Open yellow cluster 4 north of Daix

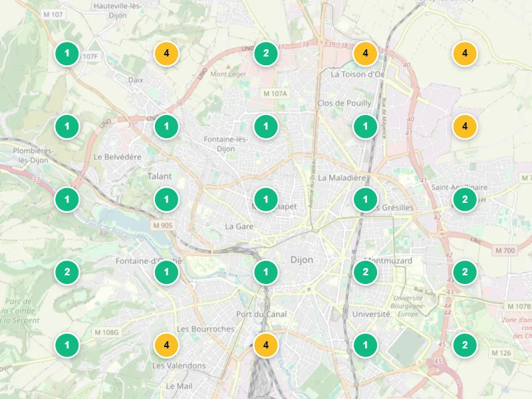[166, 53]
